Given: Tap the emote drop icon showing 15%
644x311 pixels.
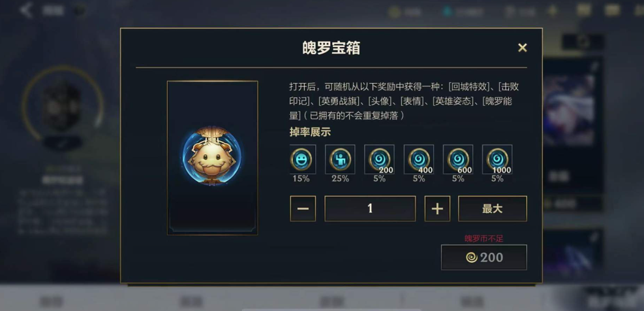Looking at the screenshot, I should (303, 159).
